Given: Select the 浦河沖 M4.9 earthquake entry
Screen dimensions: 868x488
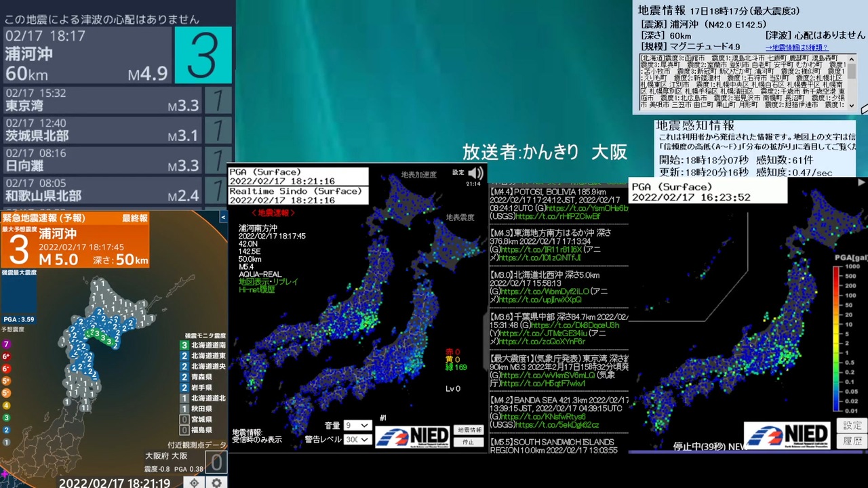Looking at the screenshot, I should pyautogui.click(x=88, y=55).
